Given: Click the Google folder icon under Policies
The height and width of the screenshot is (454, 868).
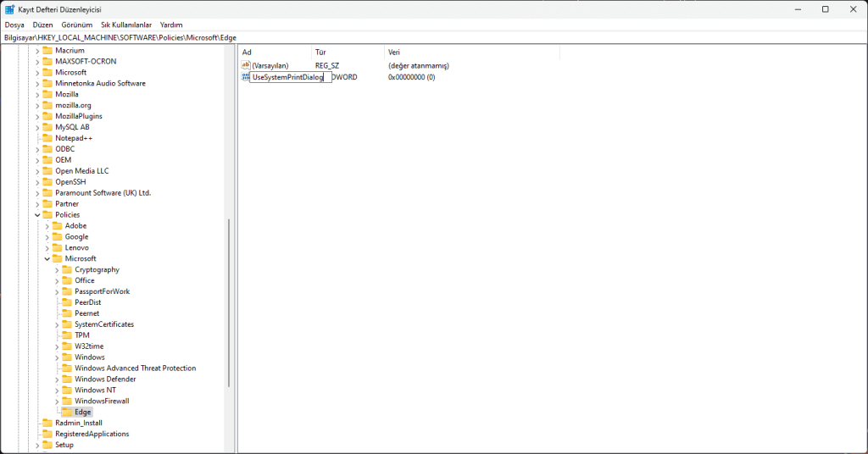Looking at the screenshot, I should 57,236.
